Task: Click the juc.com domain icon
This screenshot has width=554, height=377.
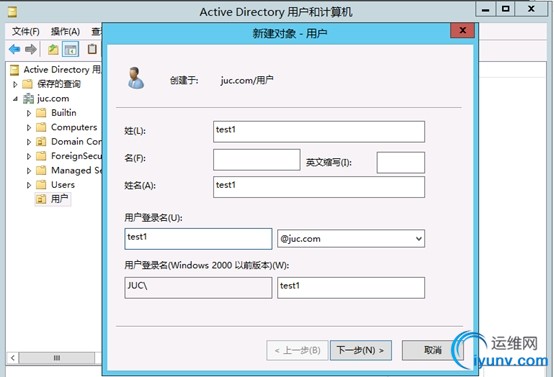Action: pyautogui.click(x=28, y=99)
